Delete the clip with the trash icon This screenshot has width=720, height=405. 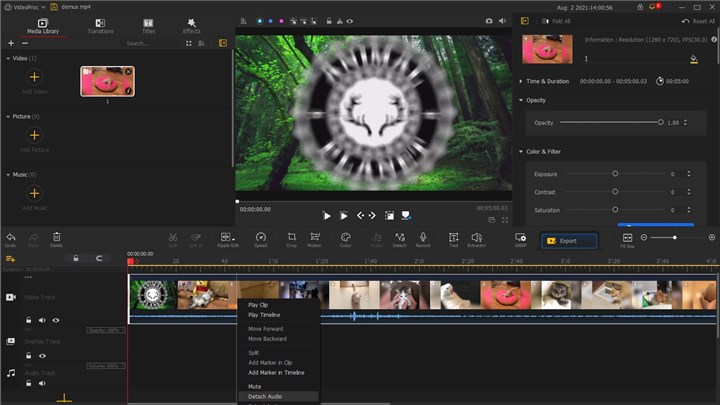[56, 237]
